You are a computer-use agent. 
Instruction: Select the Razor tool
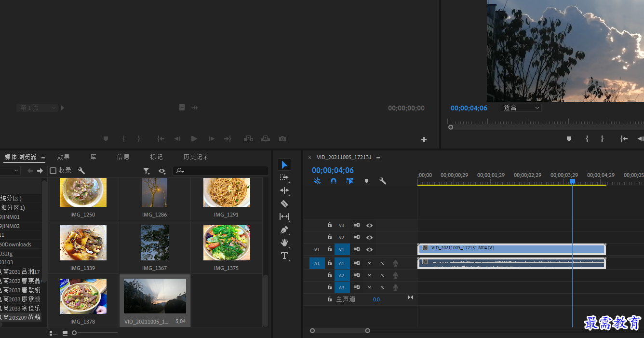[x=284, y=203]
